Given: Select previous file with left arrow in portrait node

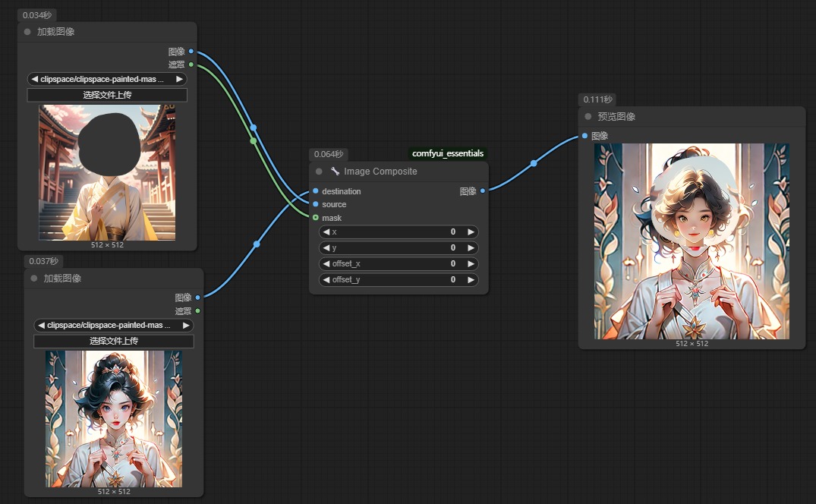Looking at the screenshot, I should click(x=41, y=325).
